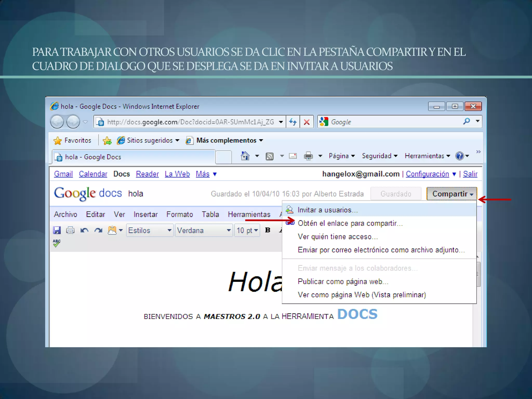The image size is (532, 399).
Task: Open the Verdana font dropdown
Action: click(x=204, y=230)
